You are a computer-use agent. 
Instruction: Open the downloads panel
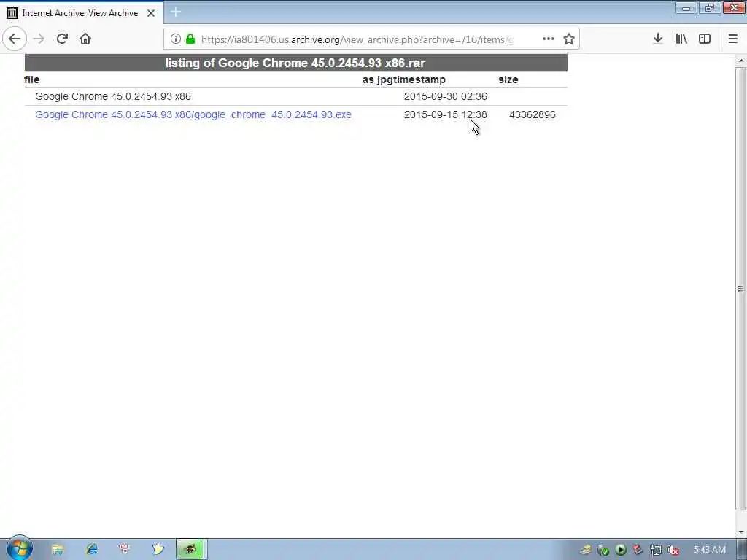click(x=658, y=39)
